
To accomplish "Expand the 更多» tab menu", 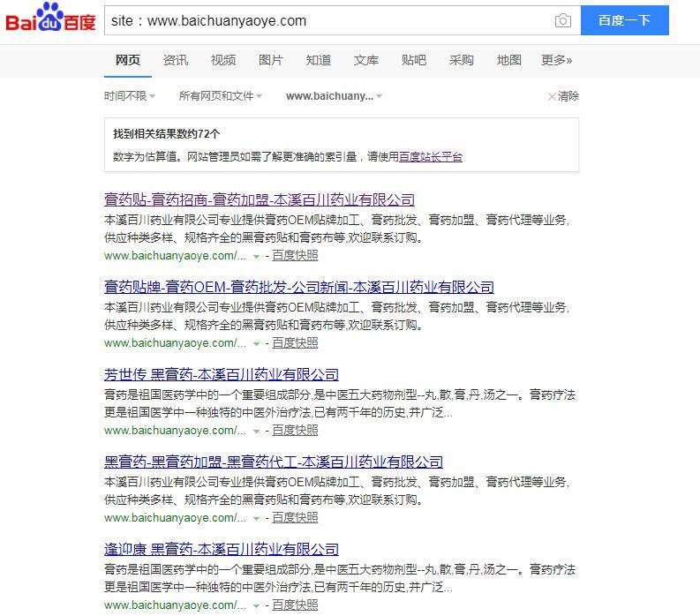I will point(556,60).
